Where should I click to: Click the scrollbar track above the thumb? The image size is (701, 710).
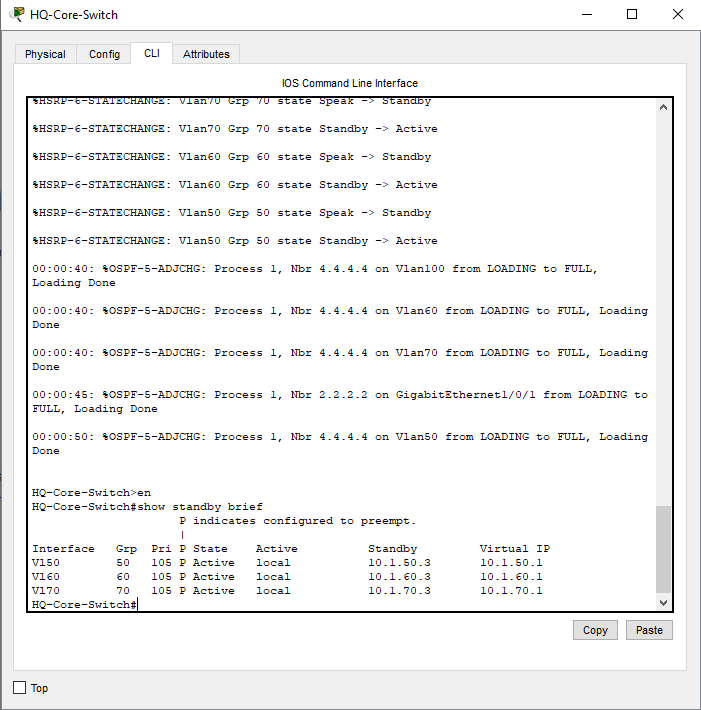coord(664,300)
